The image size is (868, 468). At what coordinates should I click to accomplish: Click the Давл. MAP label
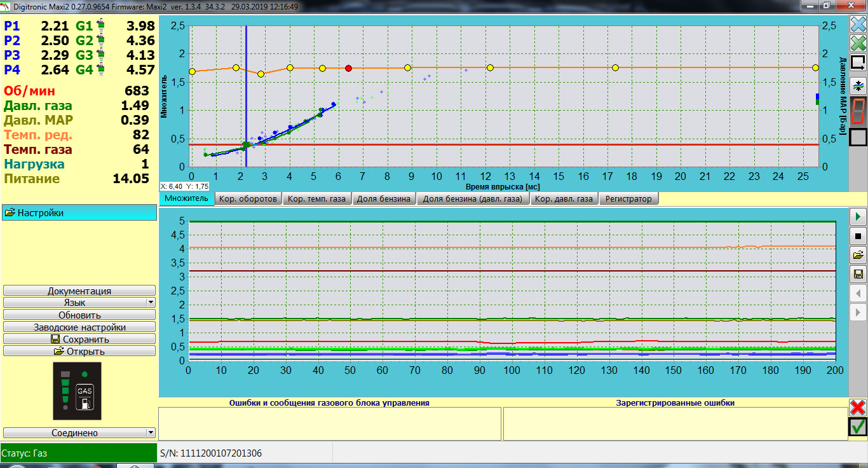click(x=38, y=120)
